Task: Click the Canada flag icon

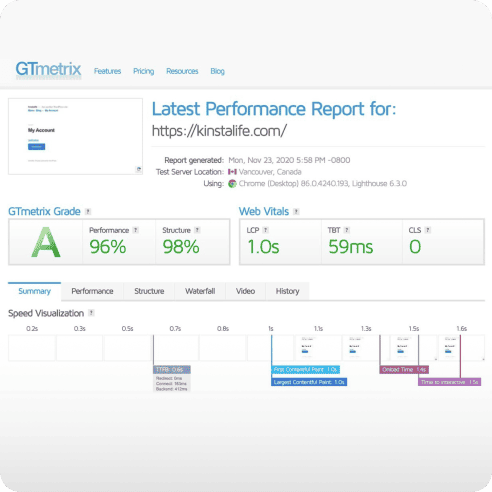Action: 232,172
